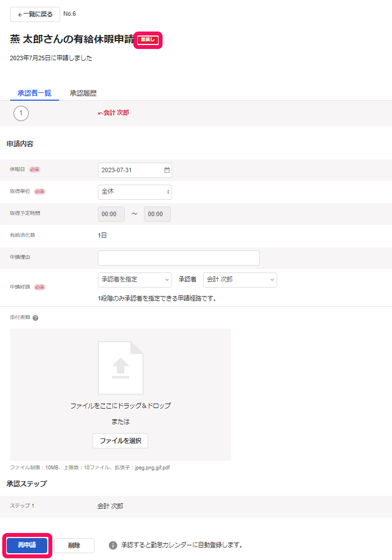Click help icon next to 添付書類
This screenshot has width=392, height=560.
point(35,318)
